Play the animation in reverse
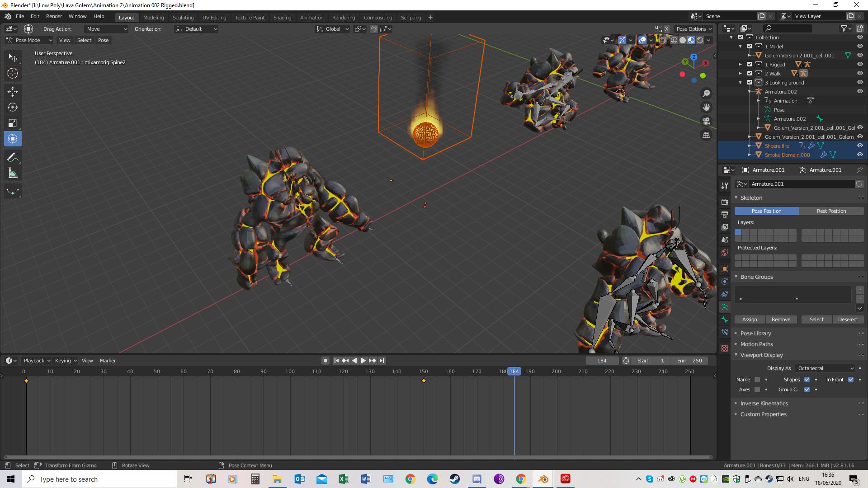 (354, 361)
